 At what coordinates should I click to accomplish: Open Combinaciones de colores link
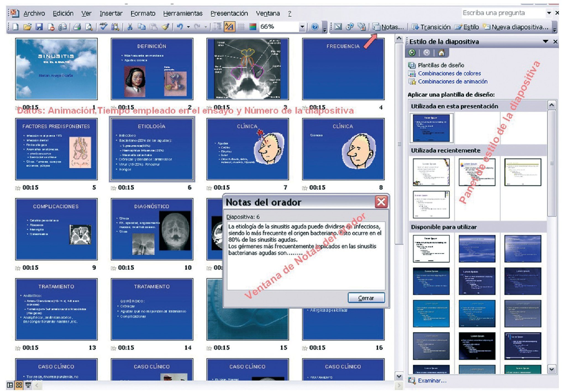[x=449, y=73]
